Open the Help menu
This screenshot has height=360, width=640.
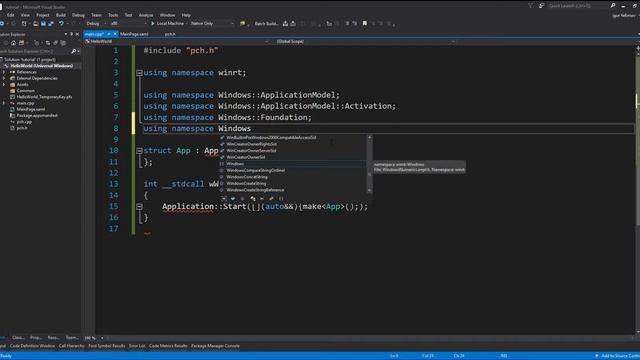186,15
